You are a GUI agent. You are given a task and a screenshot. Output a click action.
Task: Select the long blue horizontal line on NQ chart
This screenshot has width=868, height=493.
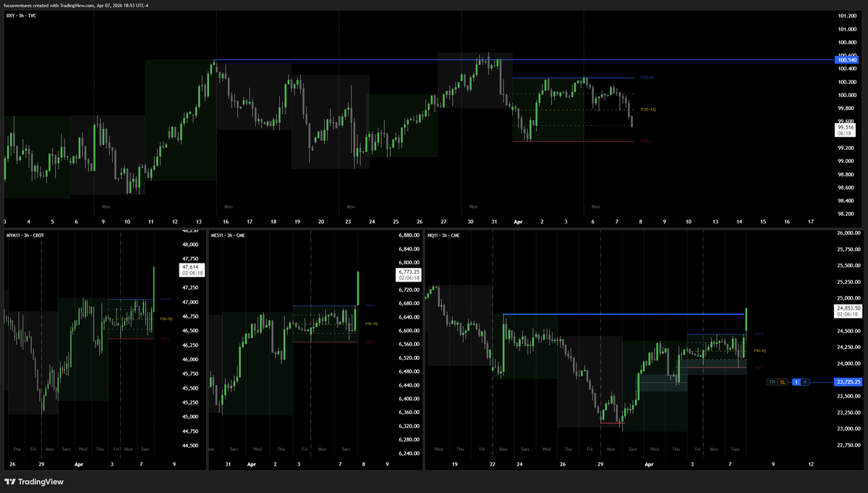point(624,314)
